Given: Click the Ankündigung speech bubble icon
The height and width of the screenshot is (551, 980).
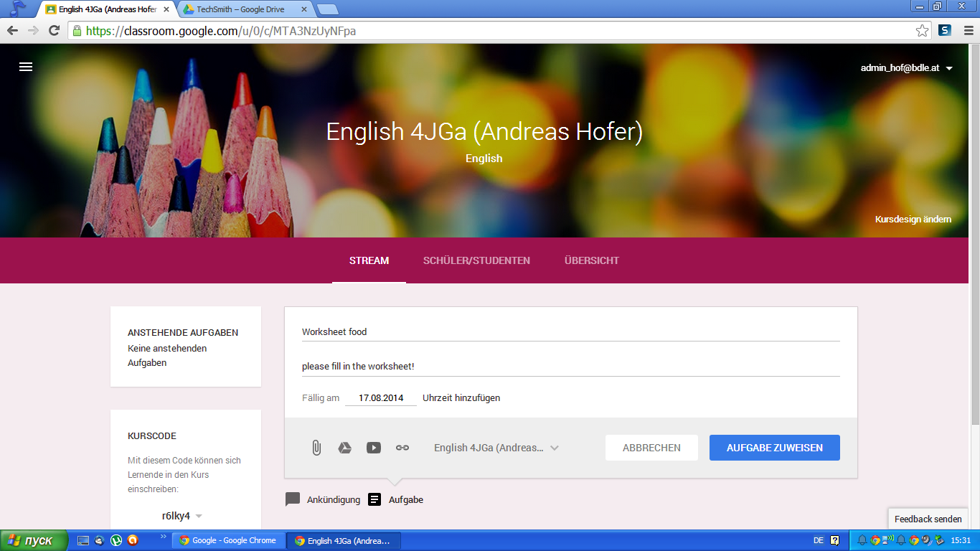Looking at the screenshot, I should tap(293, 499).
